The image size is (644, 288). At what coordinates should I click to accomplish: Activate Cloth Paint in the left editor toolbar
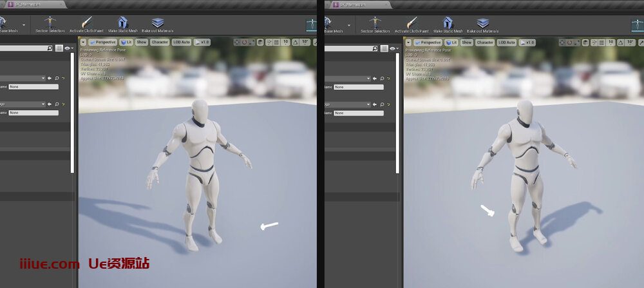[86, 25]
